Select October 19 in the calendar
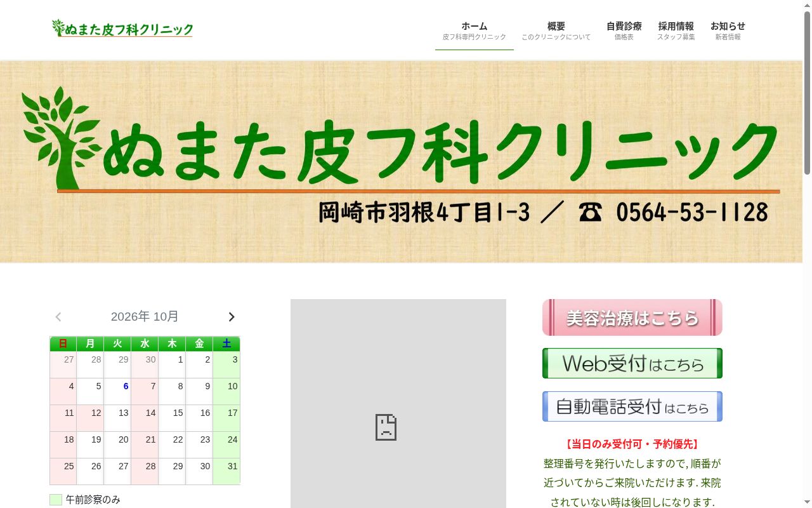The width and height of the screenshot is (812, 508). pyautogui.click(x=90, y=445)
